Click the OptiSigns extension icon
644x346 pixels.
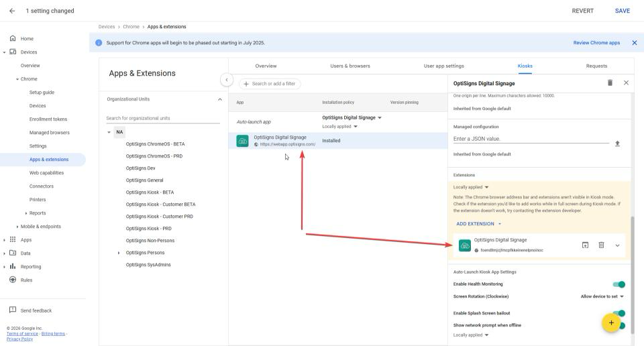pyautogui.click(x=464, y=245)
